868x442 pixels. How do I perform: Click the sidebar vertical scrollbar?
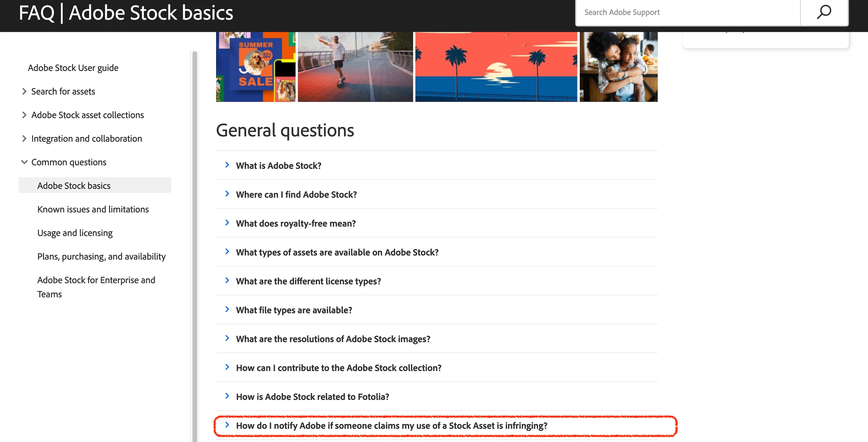click(x=194, y=236)
